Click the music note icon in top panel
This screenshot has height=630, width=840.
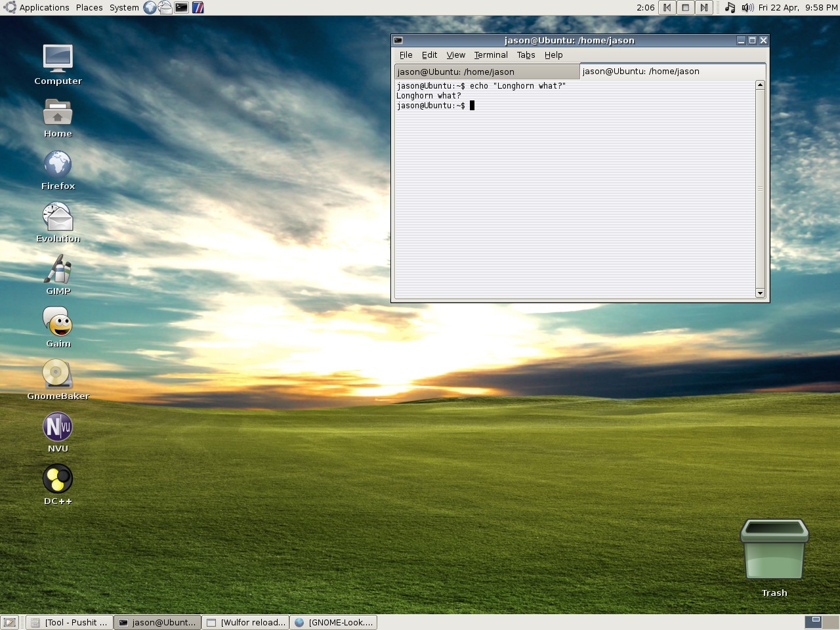(730, 8)
